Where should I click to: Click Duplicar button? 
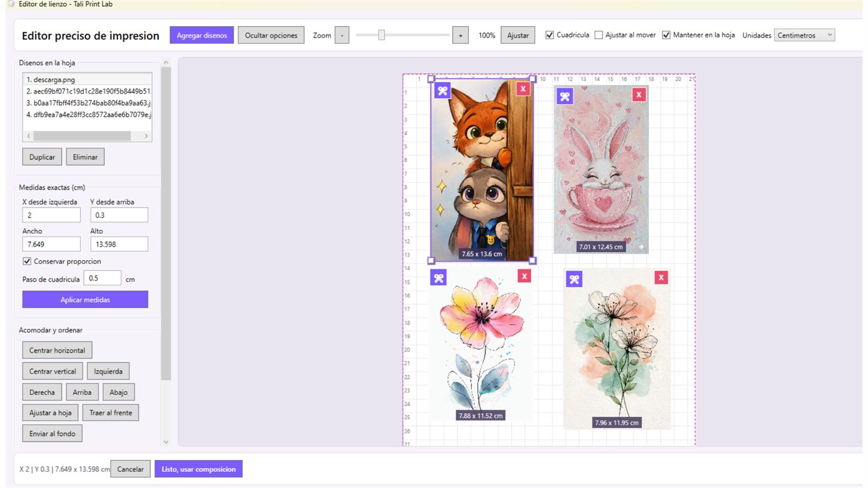[42, 157]
